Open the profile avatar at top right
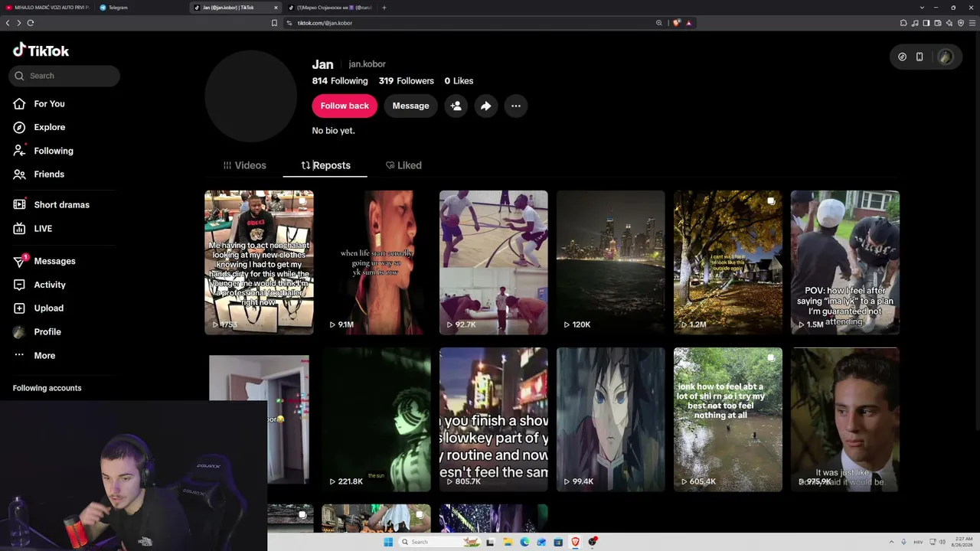980x551 pixels. click(x=946, y=57)
